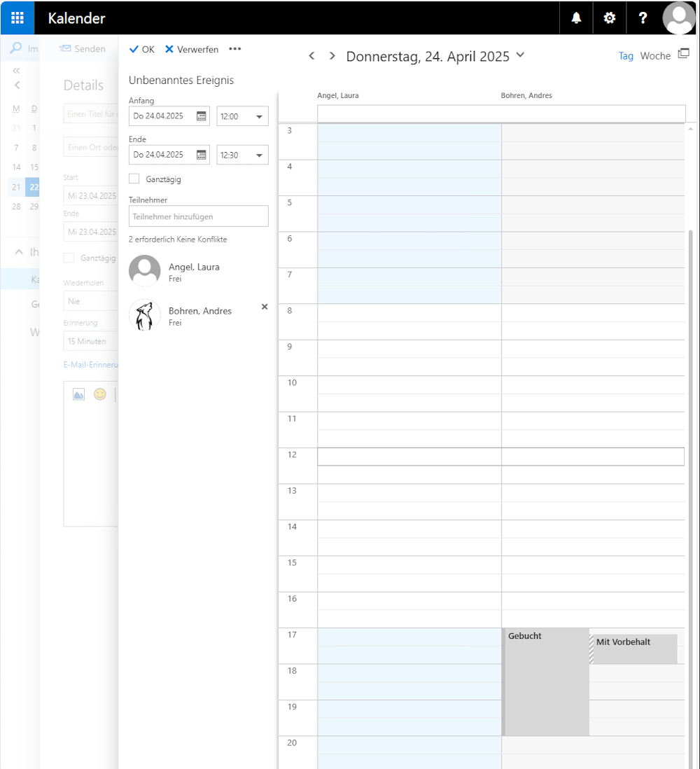Open more options ellipsis menu

(x=234, y=48)
